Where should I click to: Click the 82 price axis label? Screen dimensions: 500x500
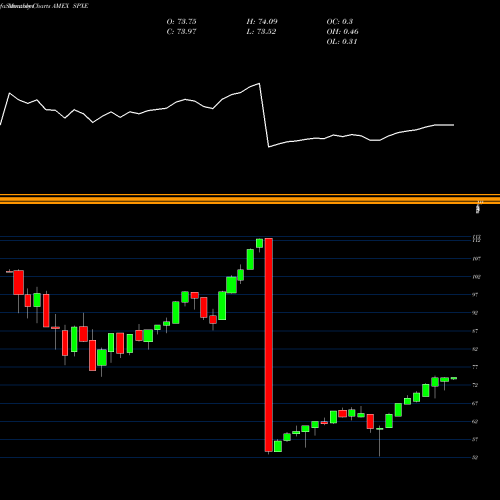(475, 349)
